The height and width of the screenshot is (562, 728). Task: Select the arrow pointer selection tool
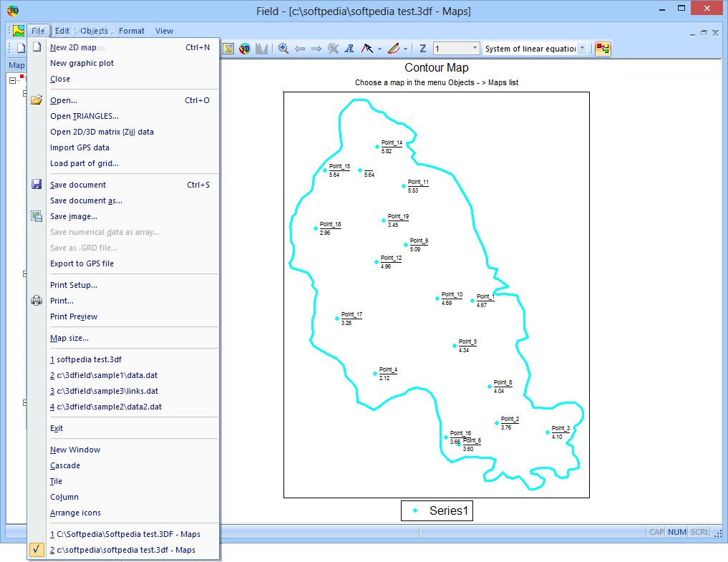pyautogui.click(x=367, y=48)
